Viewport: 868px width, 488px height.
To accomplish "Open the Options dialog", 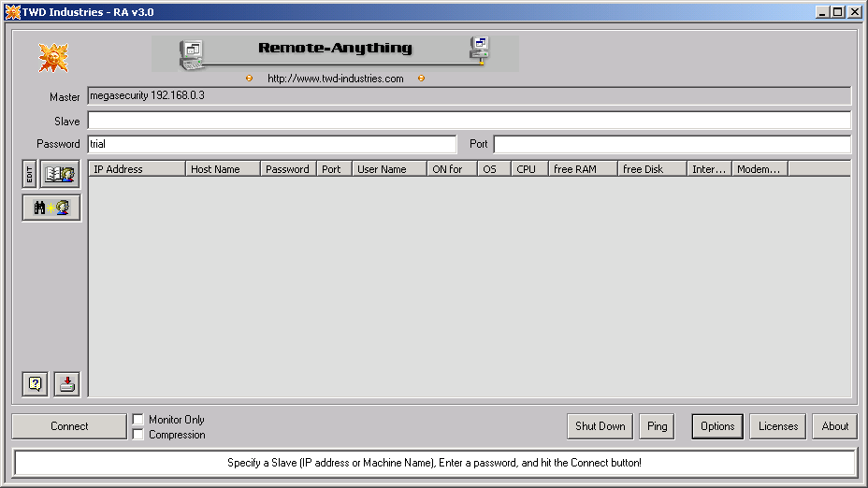I will [x=717, y=426].
